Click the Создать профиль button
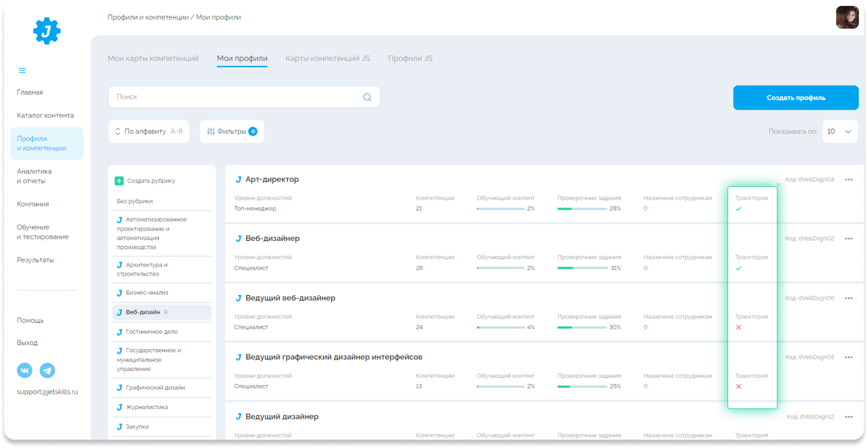 click(795, 98)
